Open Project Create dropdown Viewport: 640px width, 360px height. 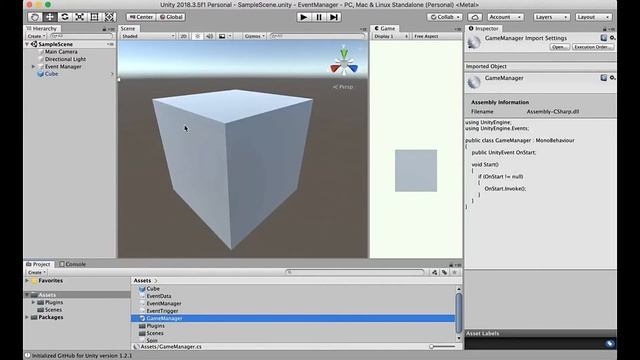[36, 272]
